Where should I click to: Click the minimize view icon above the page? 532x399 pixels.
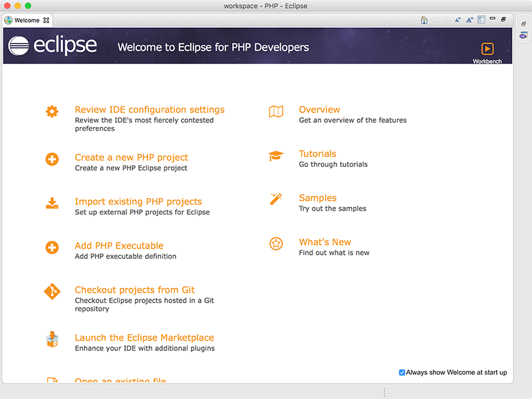(x=492, y=19)
